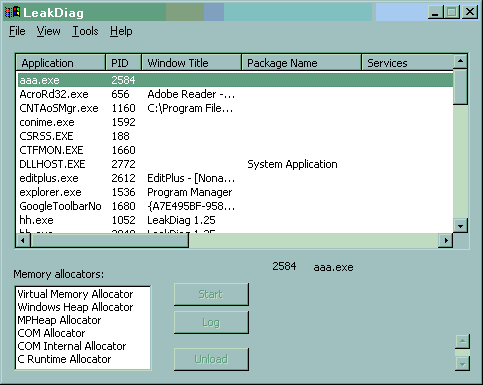This screenshot has height=385, width=483.
Task: Click PID 2772 cell
Action: [123, 164]
